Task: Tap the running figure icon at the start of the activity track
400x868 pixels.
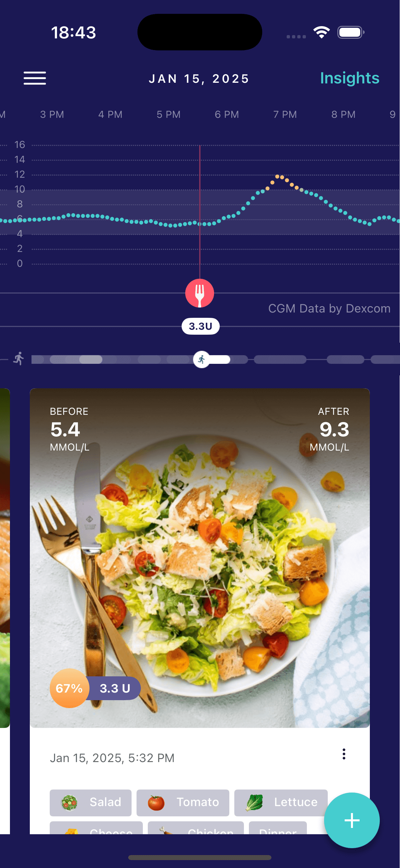Action: [19, 358]
